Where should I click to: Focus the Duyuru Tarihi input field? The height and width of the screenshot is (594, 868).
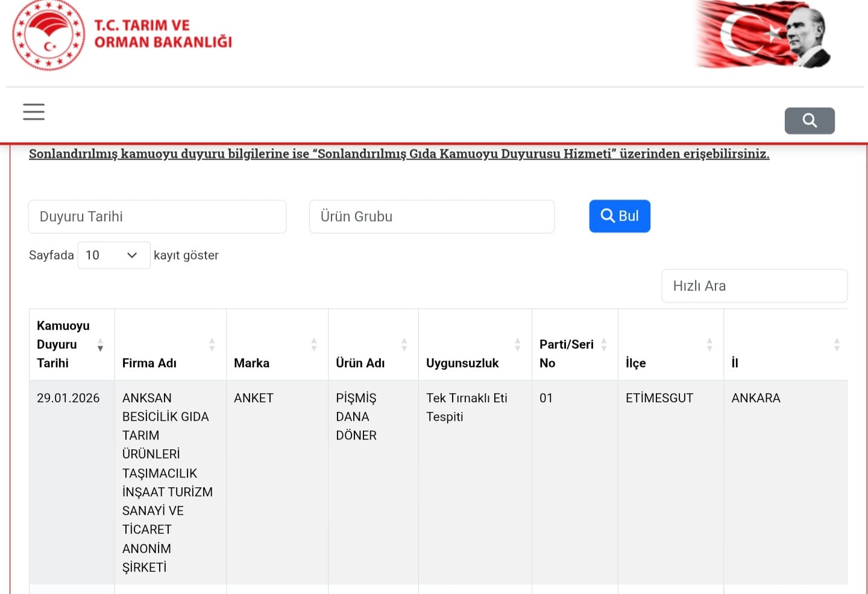tap(157, 216)
